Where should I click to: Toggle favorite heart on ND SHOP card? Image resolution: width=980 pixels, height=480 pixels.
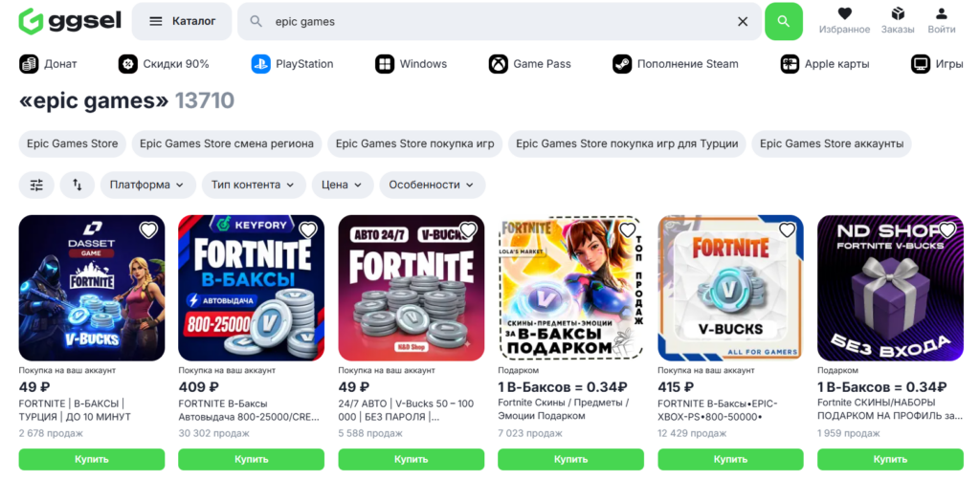pyautogui.click(x=947, y=230)
